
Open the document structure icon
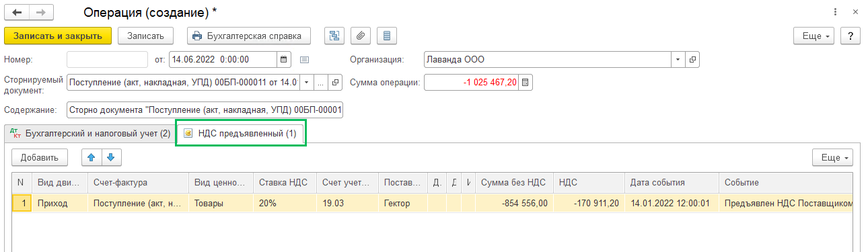tap(334, 36)
